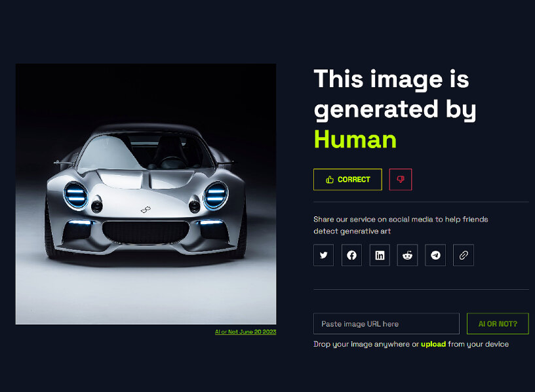
Task: Click the silver car image
Action: pos(146,194)
